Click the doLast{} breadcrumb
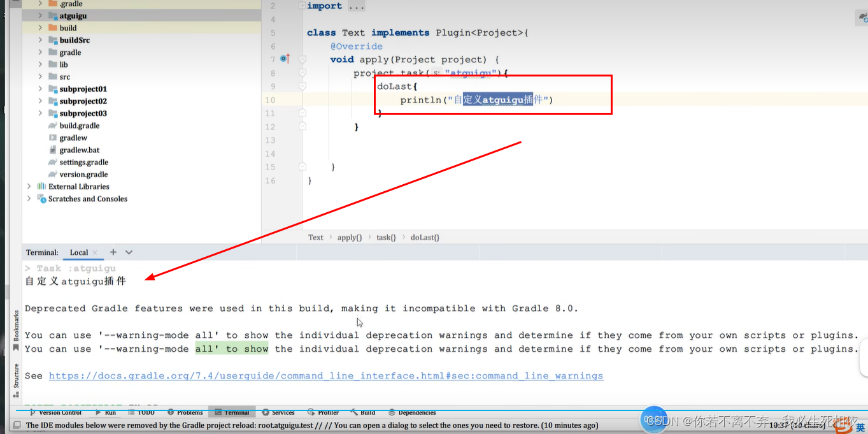 [425, 237]
